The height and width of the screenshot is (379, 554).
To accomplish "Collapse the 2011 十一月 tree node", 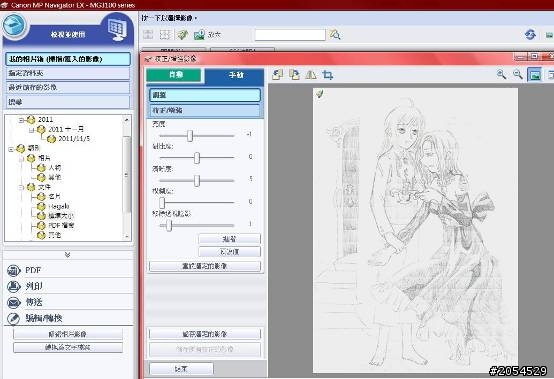I will coord(31,130).
